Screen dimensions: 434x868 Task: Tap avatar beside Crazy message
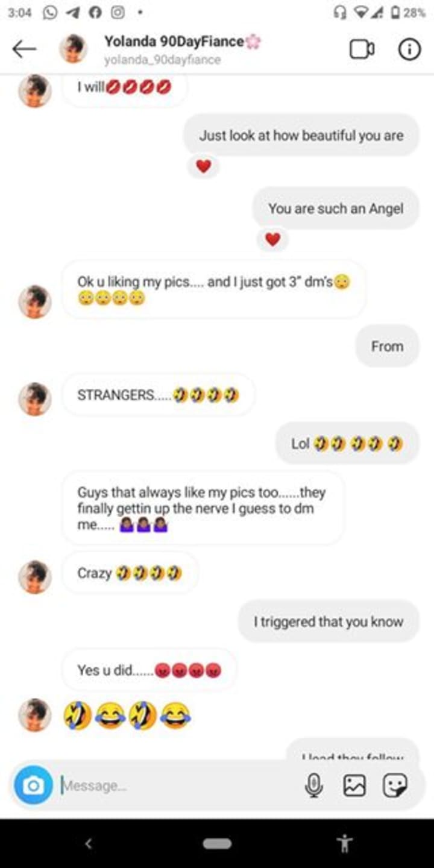[x=34, y=577]
